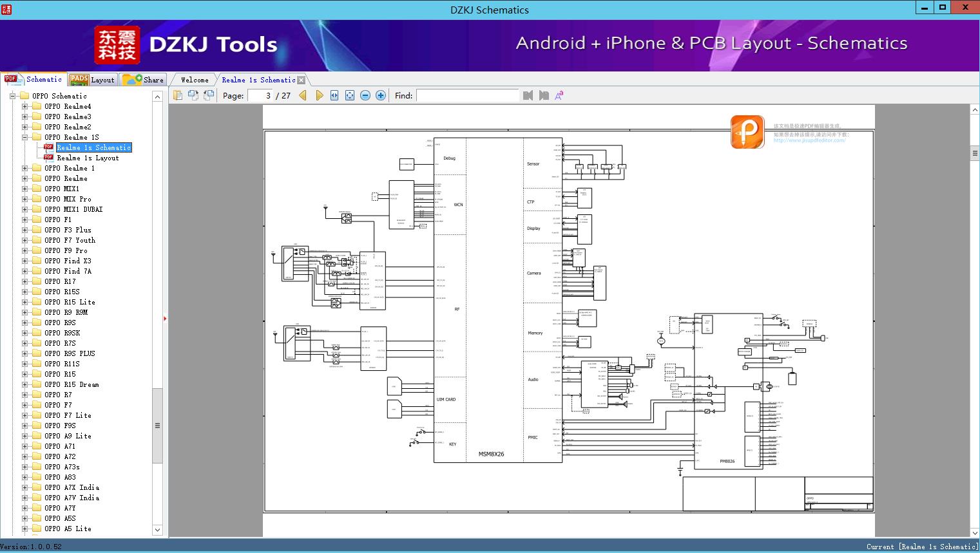Select the OPPO Realme 1 folder

[x=70, y=168]
